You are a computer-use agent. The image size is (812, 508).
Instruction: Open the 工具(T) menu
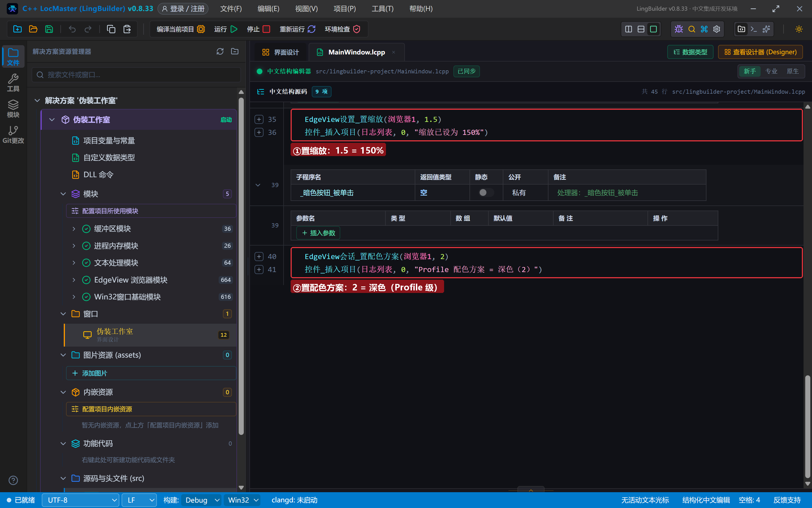coord(383,9)
